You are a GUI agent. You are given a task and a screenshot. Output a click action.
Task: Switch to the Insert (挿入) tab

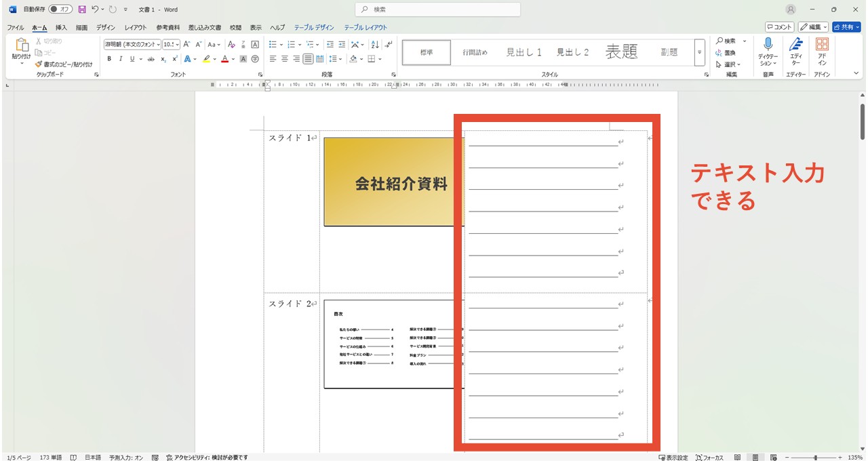pos(61,28)
